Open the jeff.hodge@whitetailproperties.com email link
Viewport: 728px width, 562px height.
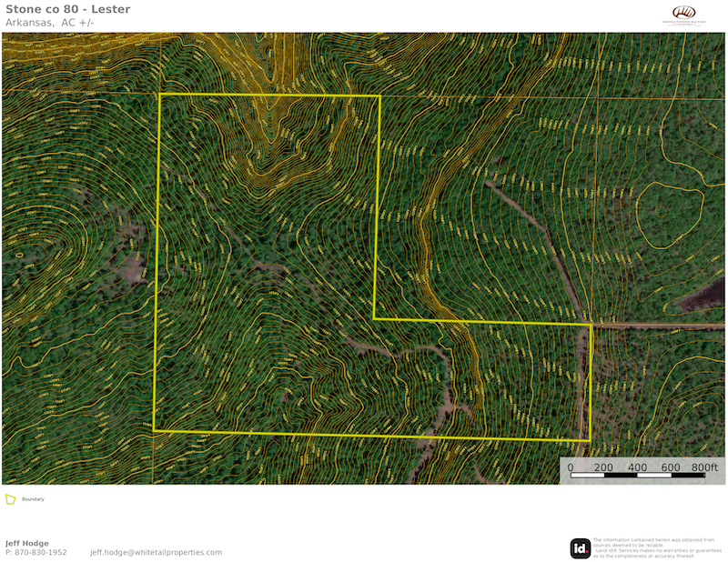point(156,552)
